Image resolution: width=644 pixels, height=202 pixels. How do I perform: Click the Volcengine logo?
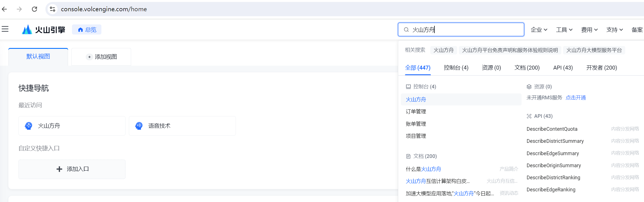(x=43, y=29)
